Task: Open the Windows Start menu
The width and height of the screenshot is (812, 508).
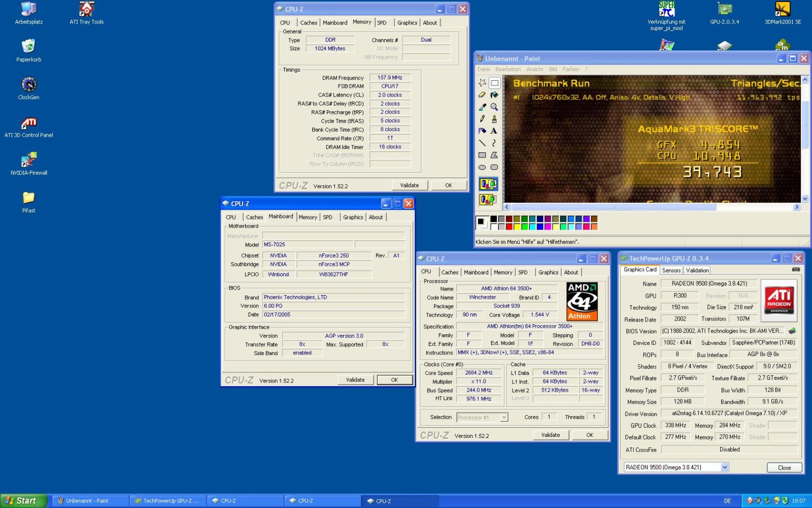Action: [x=23, y=501]
